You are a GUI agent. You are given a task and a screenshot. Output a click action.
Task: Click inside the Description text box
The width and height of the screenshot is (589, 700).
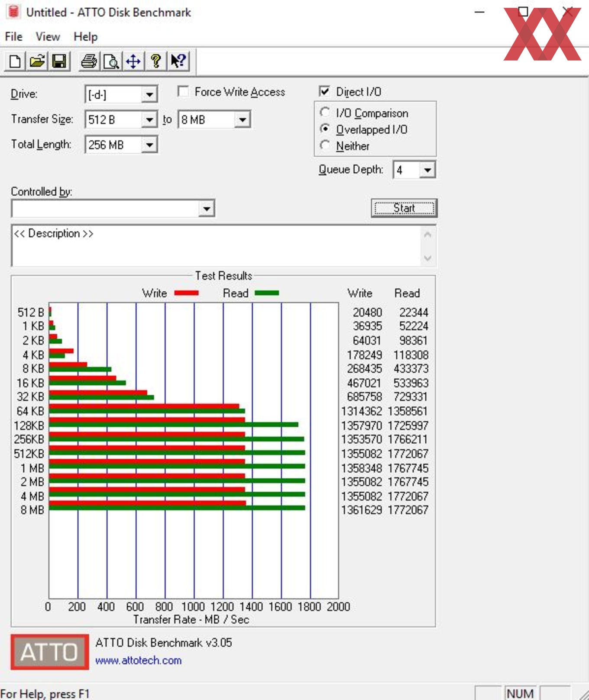(217, 245)
